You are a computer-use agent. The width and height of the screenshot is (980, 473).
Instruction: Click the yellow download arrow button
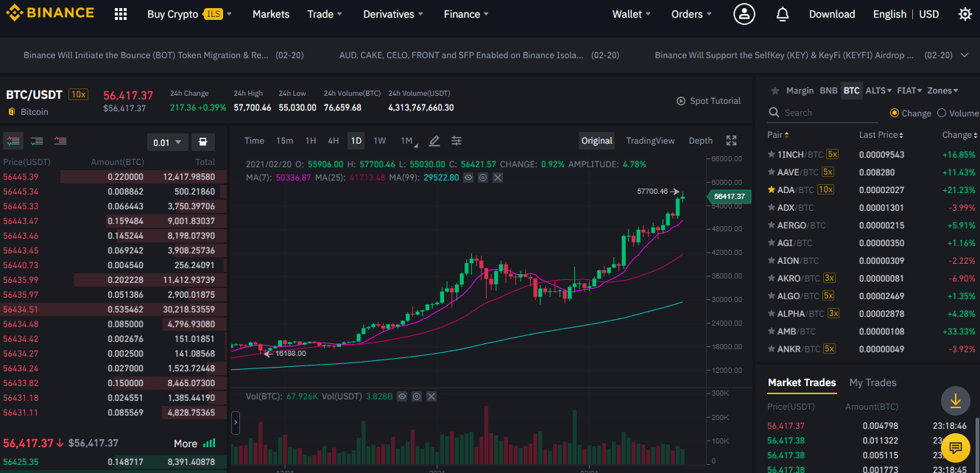point(956,400)
